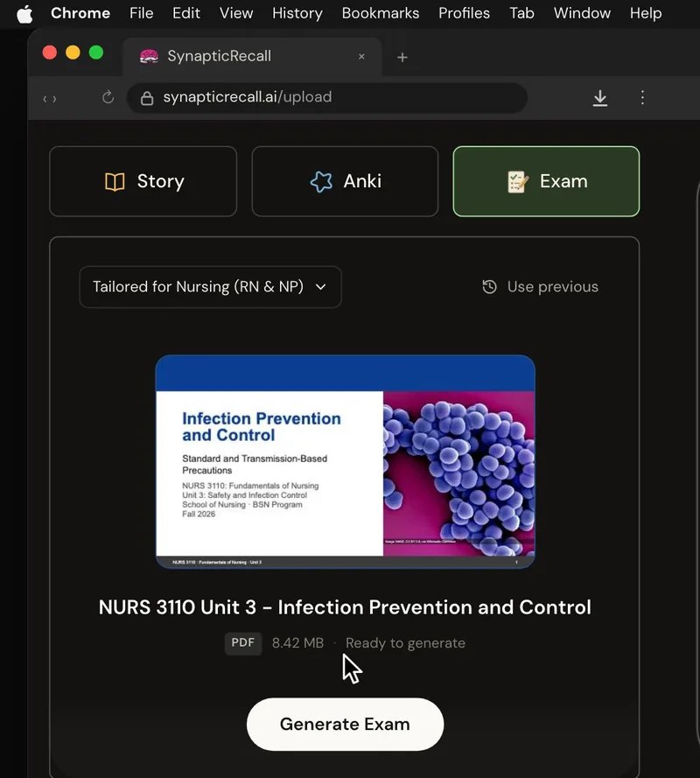This screenshot has height=778, width=700.
Task: Open the File menu
Action: tap(142, 13)
